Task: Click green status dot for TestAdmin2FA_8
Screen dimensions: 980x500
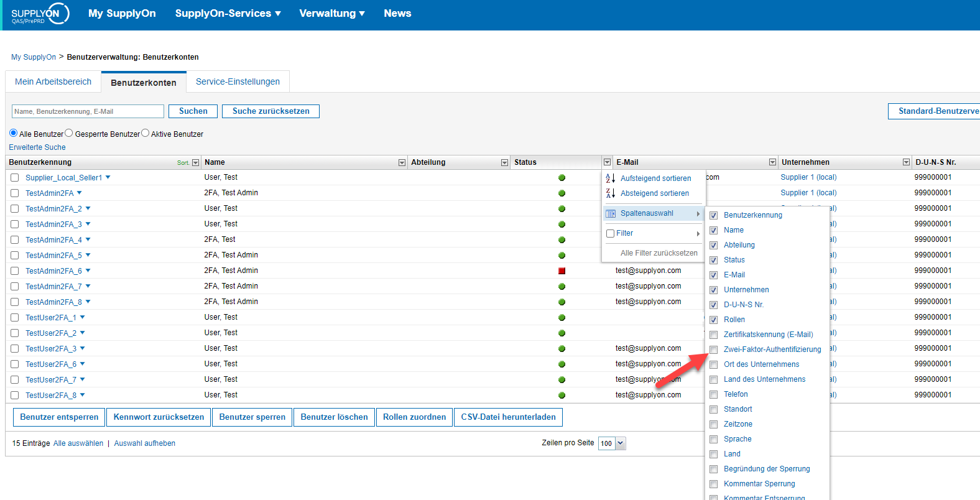Action: 562,302
